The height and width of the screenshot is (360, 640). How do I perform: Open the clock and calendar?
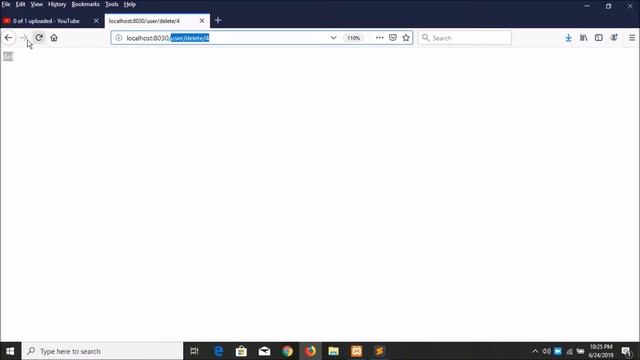601,351
